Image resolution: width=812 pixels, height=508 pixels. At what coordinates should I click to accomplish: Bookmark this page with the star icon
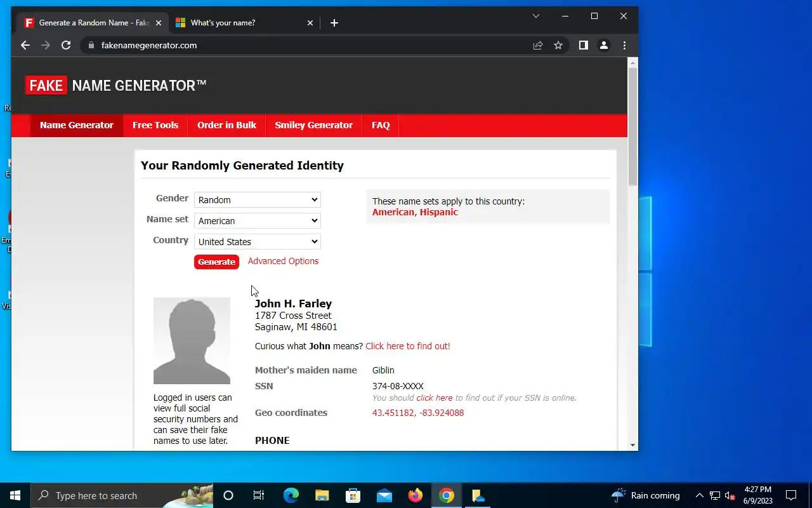click(x=558, y=45)
